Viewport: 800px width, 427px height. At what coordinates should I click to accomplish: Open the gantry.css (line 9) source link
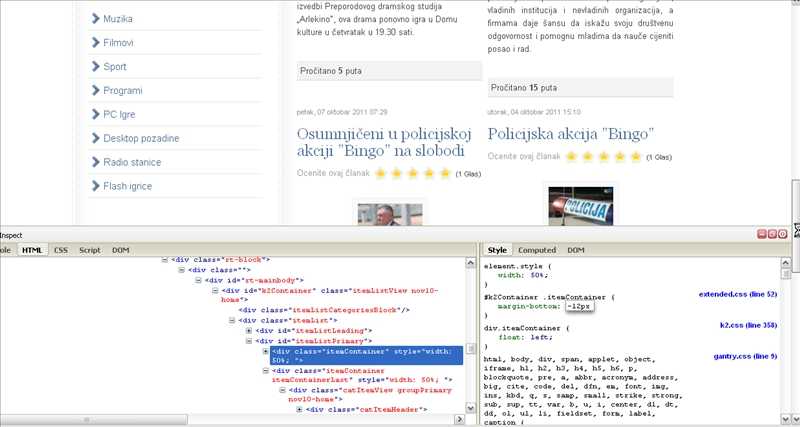pyautogui.click(x=745, y=356)
